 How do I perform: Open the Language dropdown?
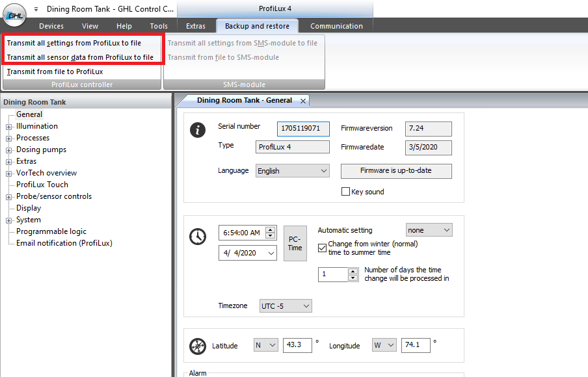(293, 171)
